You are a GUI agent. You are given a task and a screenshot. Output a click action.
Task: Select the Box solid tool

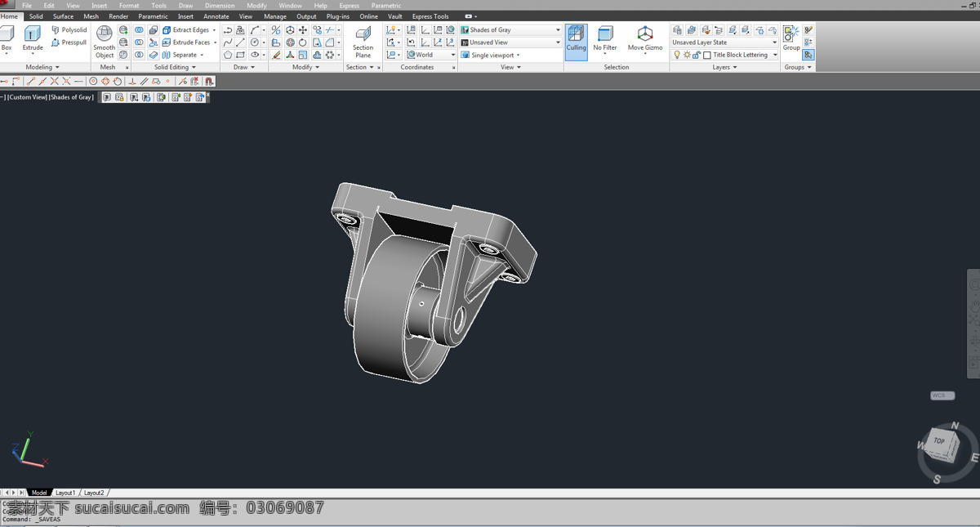(7, 38)
